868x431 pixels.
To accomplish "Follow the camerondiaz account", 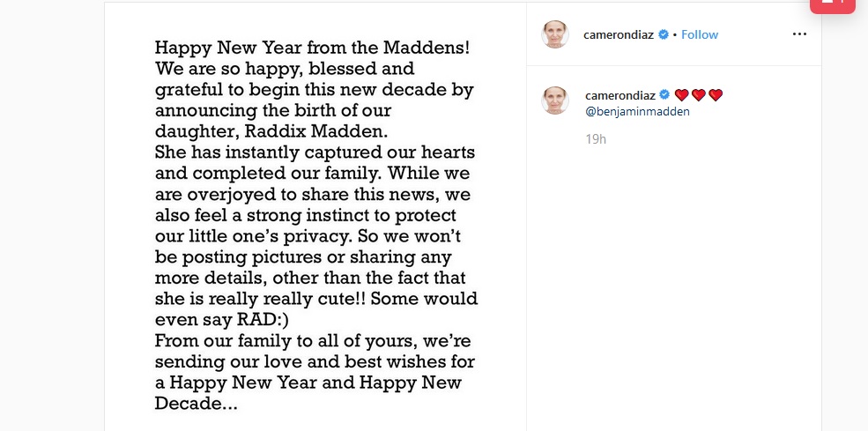I will click(x=700, y=34).
